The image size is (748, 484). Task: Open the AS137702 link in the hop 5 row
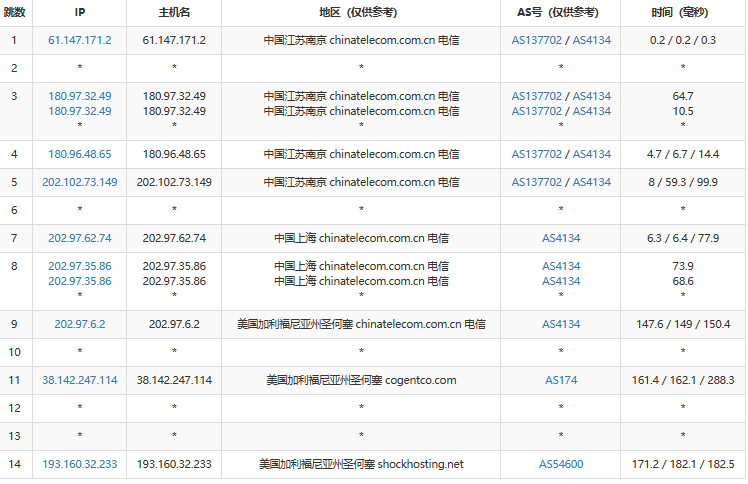537,182
